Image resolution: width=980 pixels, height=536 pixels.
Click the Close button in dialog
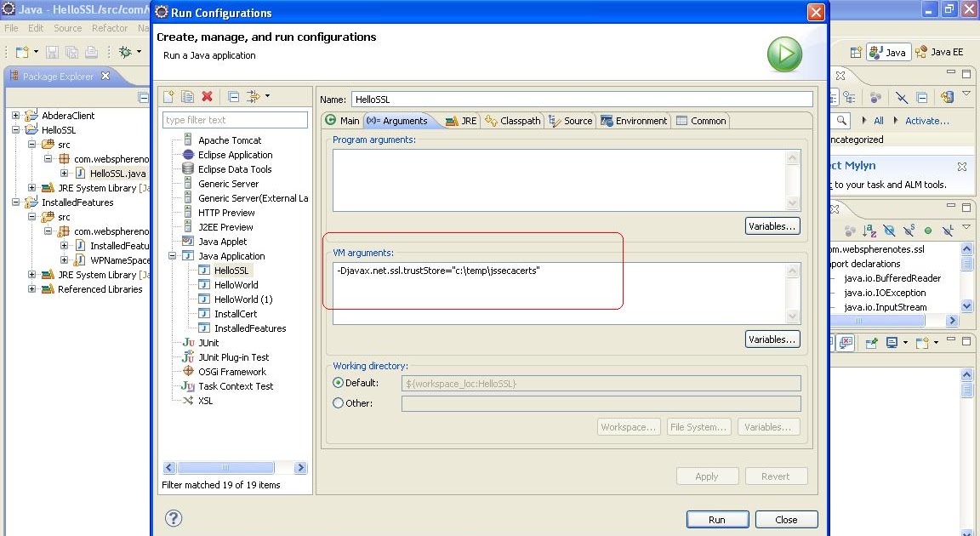tap(786, 520)
